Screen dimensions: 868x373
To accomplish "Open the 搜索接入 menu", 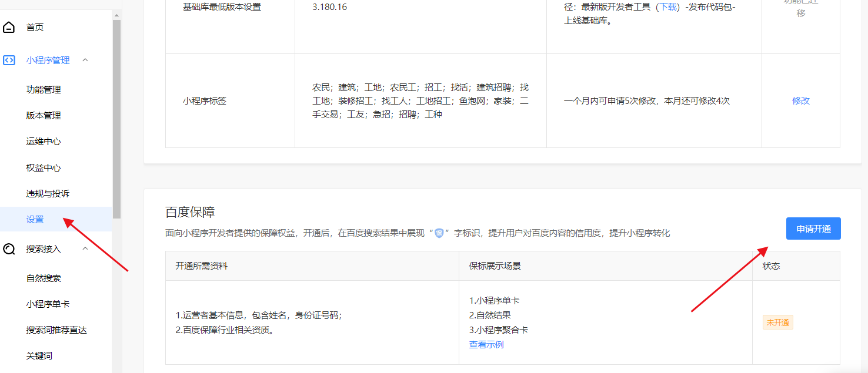I will click(44, 249).
